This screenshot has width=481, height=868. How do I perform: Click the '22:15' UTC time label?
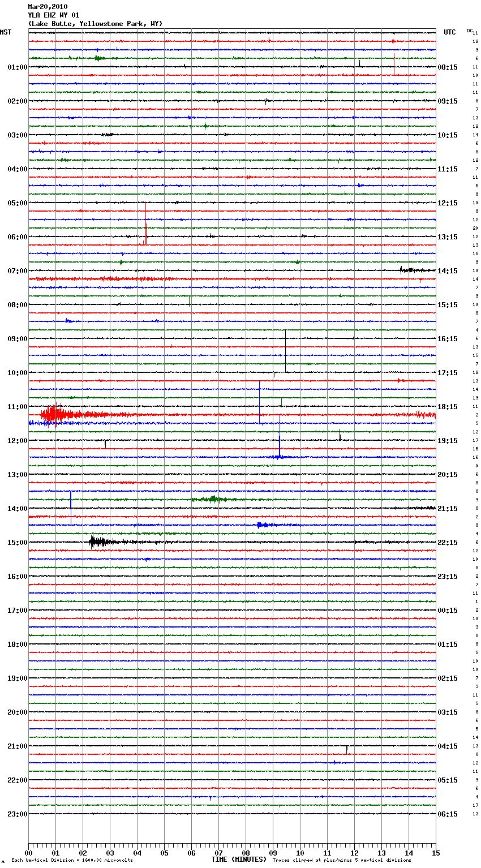(x=448, y=543)
